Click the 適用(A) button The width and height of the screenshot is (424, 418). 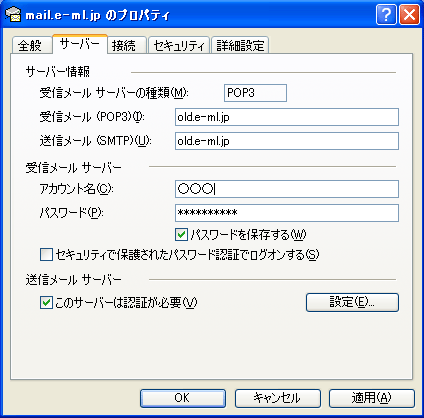[372, 398]
